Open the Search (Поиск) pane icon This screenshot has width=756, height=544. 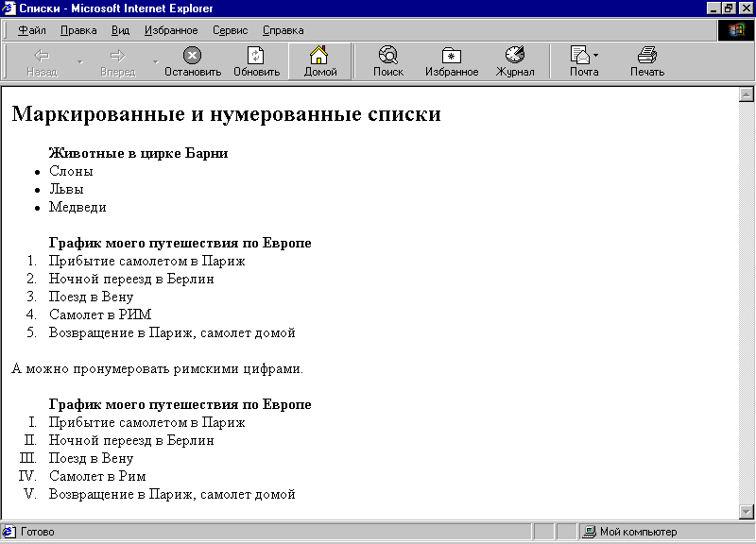387,56
